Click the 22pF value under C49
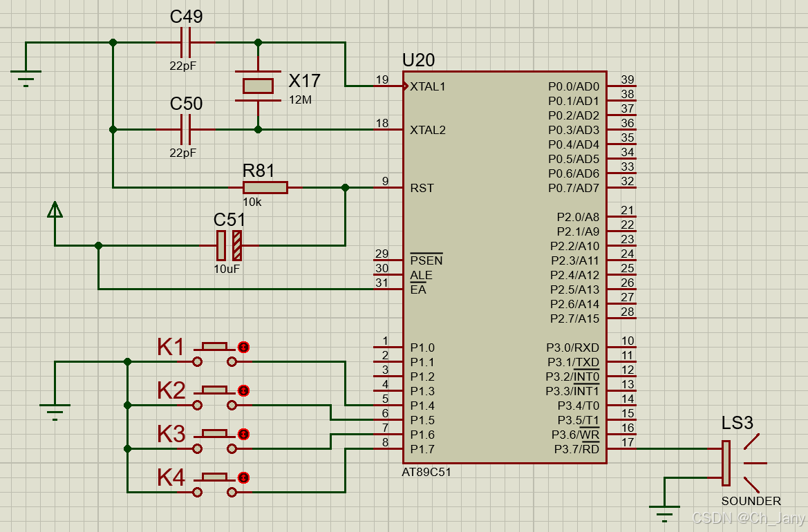Image resolution: width=808 pixels, height=532 pixels. (x=183, y=66)
